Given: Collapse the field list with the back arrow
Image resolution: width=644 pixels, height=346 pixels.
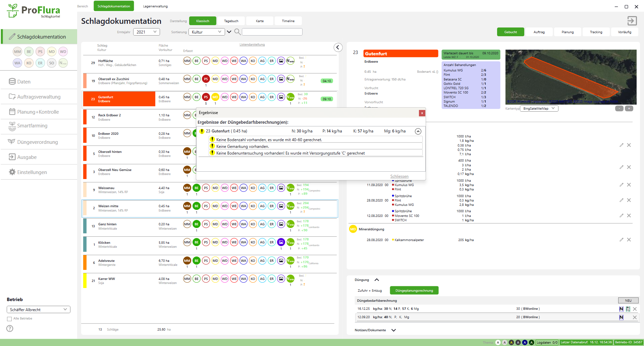Looking at the screenshot, I should [x=338, y=48].
